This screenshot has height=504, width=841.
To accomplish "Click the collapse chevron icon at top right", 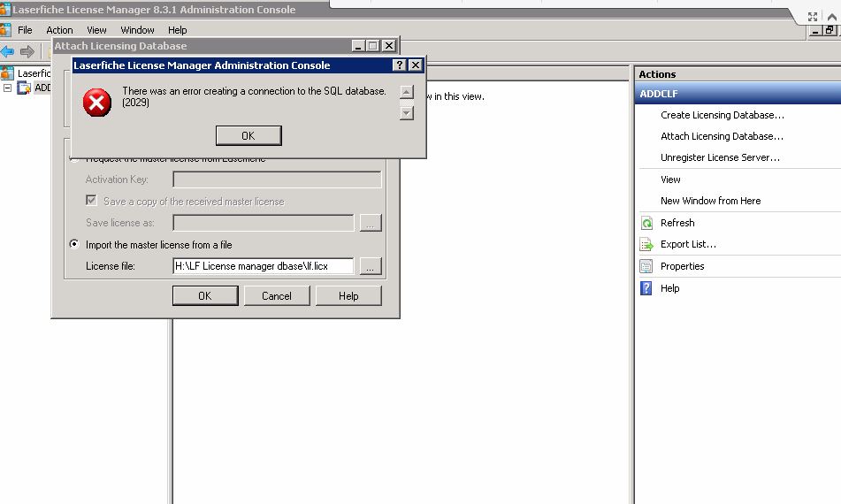I will 832,17.
